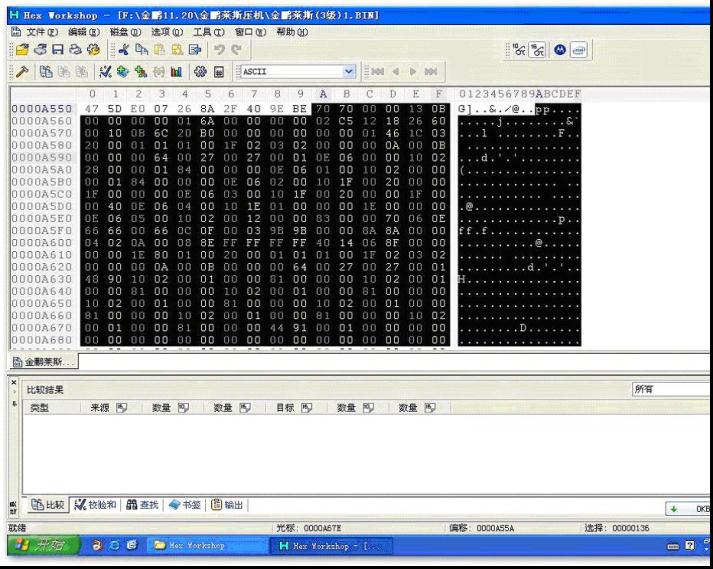Viewport: 713px width, 569px height.
Task: Click the checksum checkmark toolbar icon
Action: tap(105, 72)
